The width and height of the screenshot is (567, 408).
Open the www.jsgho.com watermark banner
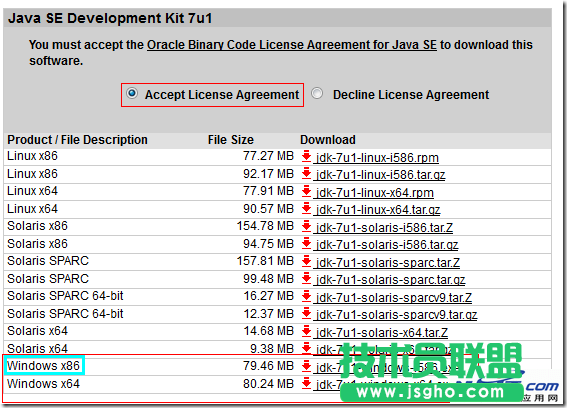[431, 392]
